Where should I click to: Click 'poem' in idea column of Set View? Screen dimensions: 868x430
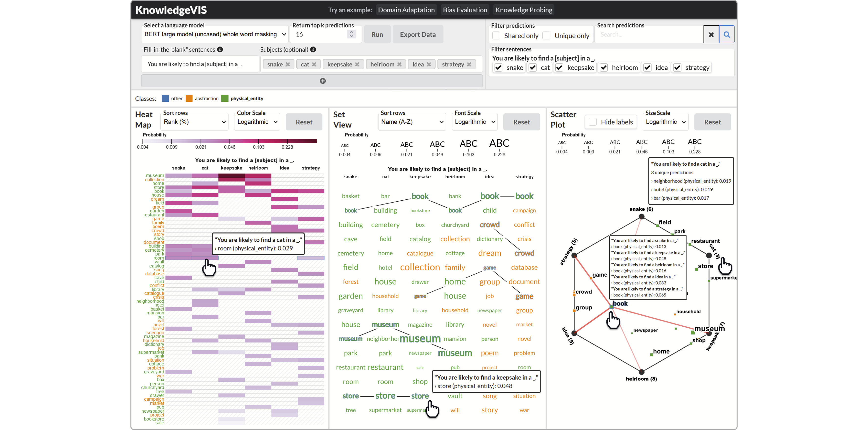(x=490, y=353)
